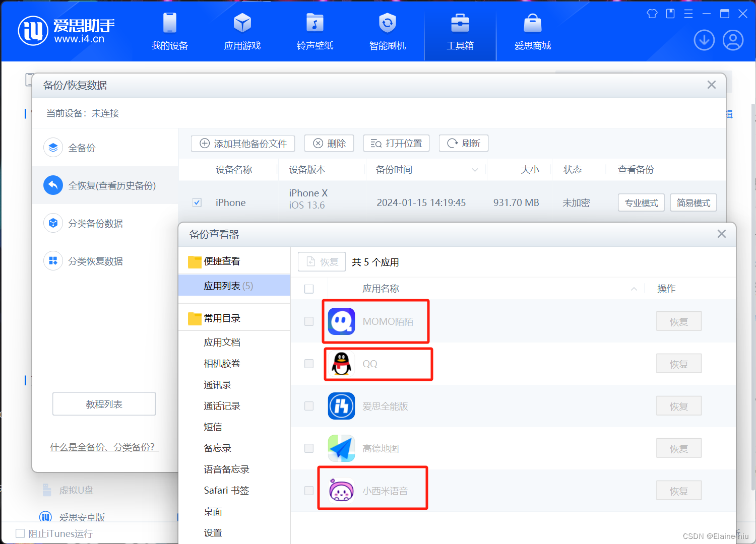
Task: Open 我的设备 device tab
Action: [170, 31]
